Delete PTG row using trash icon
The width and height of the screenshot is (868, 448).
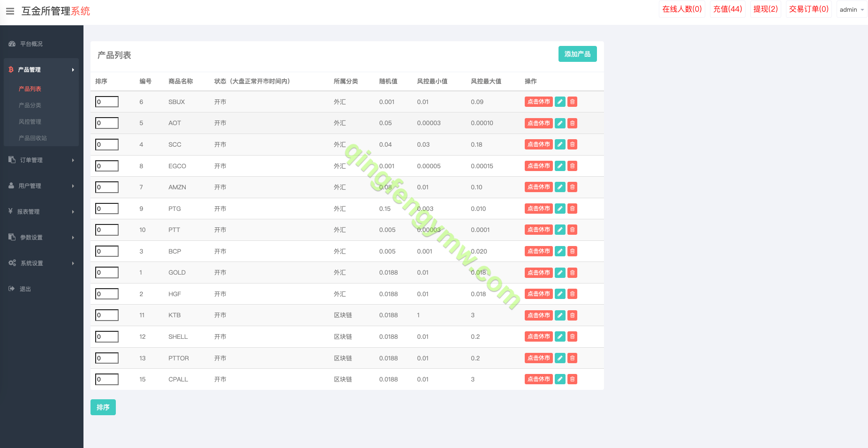(x=572, y=209)
